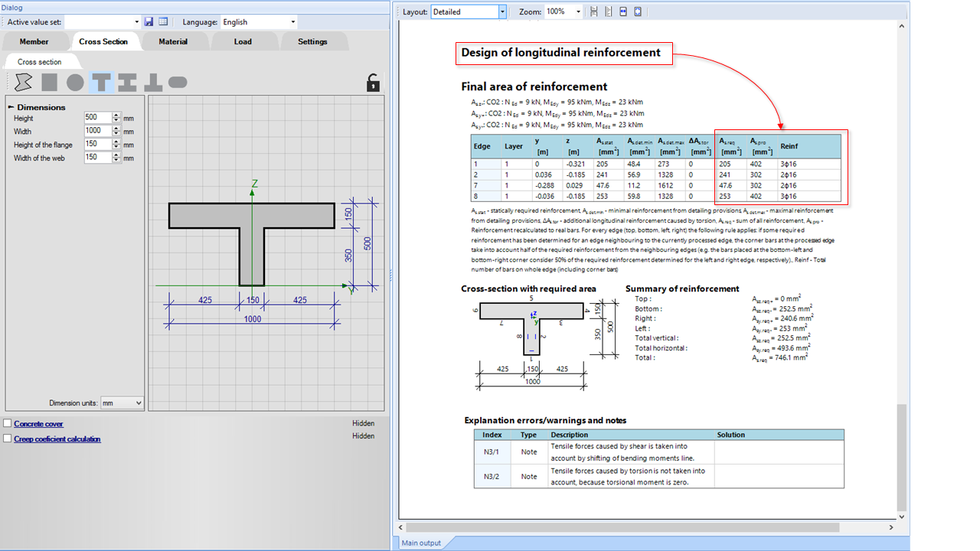
Task: Adjust the Height value with its spinner
Action: 116,118
